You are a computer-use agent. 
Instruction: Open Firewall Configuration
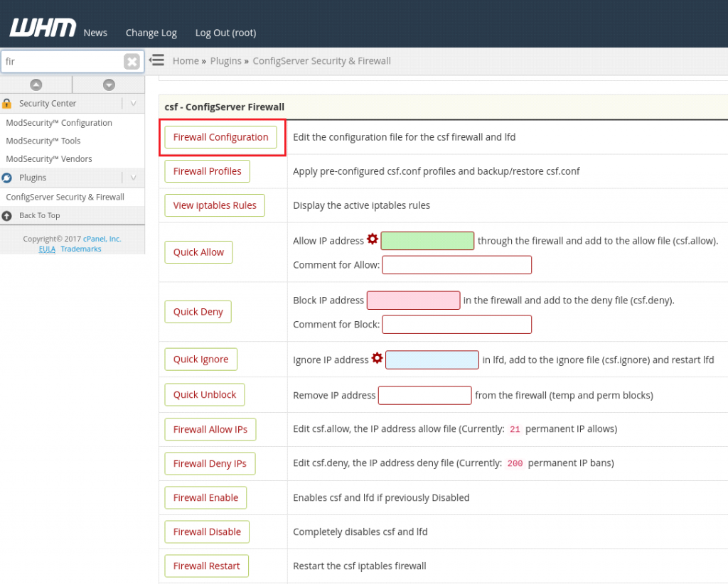point(220,137)
